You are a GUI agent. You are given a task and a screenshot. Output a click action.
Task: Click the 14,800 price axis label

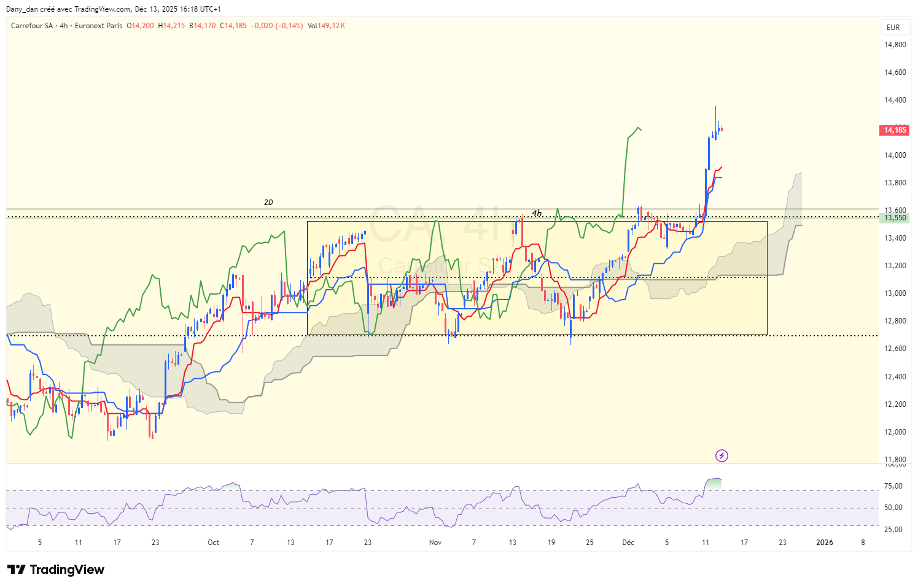895,45
